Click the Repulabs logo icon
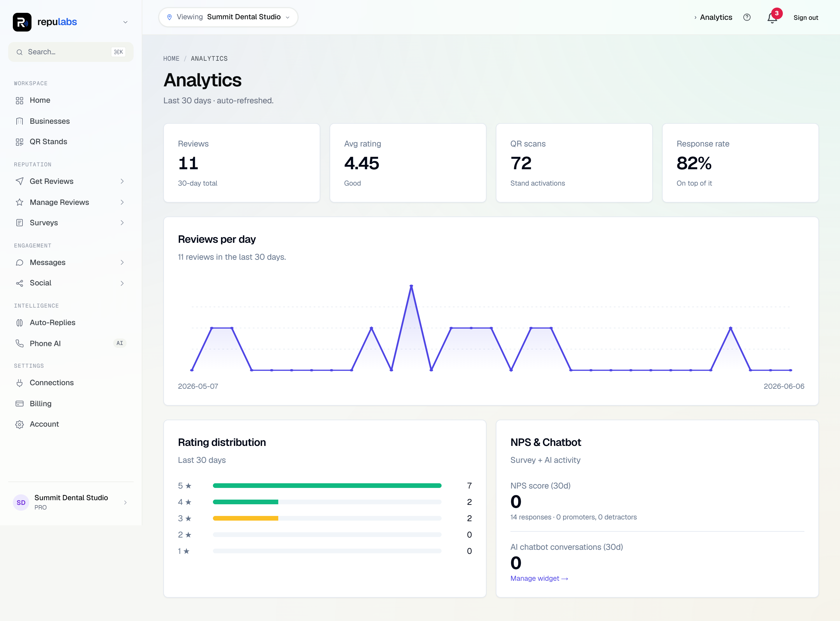840x621 pixels. (22, 22)
